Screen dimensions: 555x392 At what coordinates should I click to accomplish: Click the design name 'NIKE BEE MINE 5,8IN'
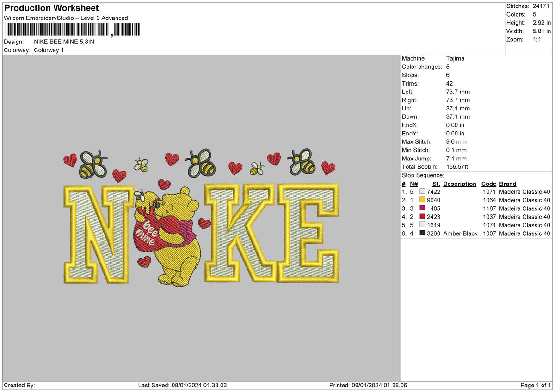(64, 42)
